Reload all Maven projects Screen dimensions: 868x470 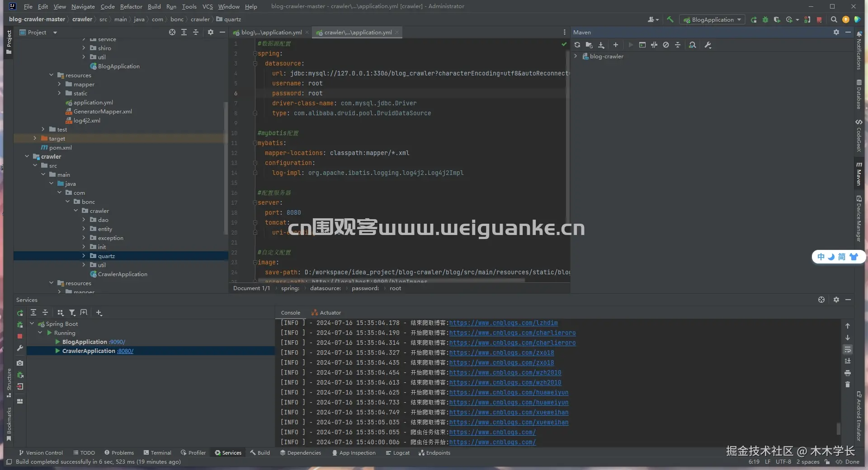point(577,45)
